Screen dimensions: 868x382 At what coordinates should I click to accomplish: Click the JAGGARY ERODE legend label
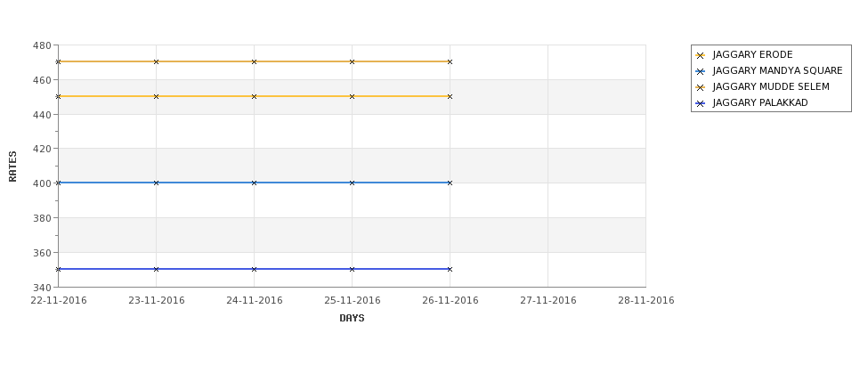click(x=752, y=55)
